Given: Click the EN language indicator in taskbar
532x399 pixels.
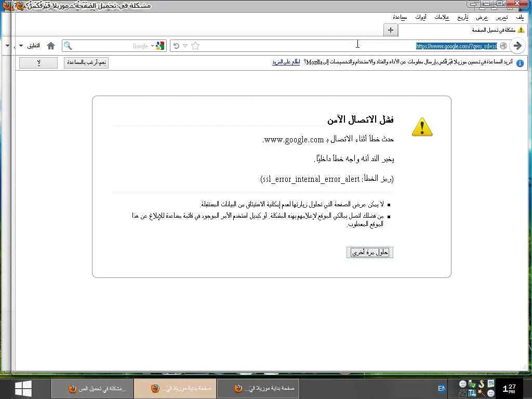Looking at the screenshot, I should pyautogui.click(x=442, y=389).
